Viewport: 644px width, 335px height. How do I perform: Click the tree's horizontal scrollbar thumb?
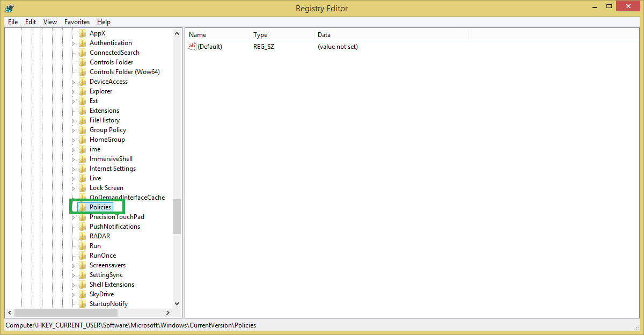click(x=65, y=312)
